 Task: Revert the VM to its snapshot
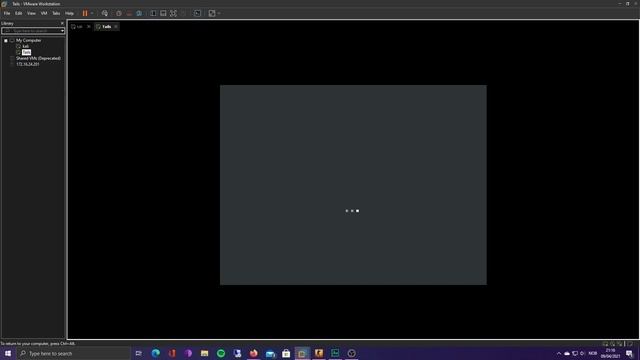coord(129,13)
